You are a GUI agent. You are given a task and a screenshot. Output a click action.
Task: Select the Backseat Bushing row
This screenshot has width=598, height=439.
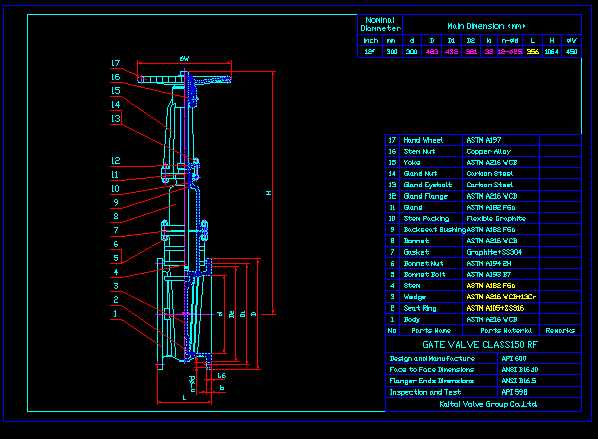[x=483, y=230]
